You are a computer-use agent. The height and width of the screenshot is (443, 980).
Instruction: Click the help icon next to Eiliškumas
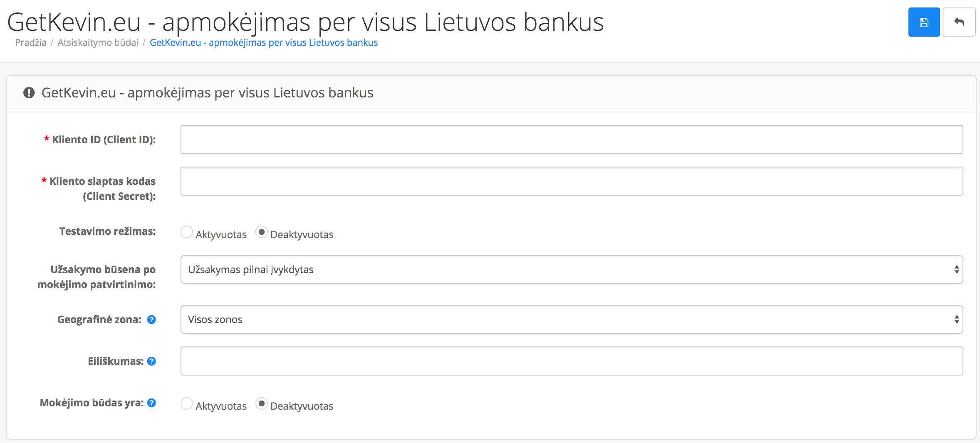[151, 361]
